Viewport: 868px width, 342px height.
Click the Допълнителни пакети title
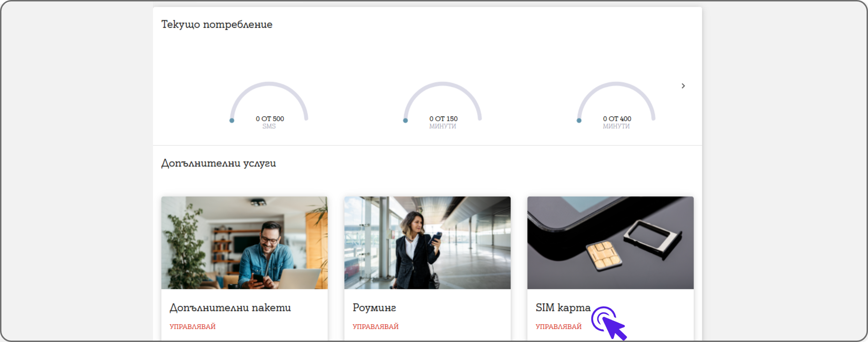[x=230, y=307]
